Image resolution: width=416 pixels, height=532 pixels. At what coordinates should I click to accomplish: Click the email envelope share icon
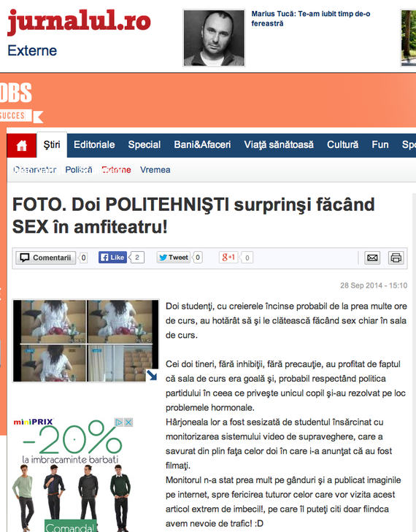coord(372,258)
